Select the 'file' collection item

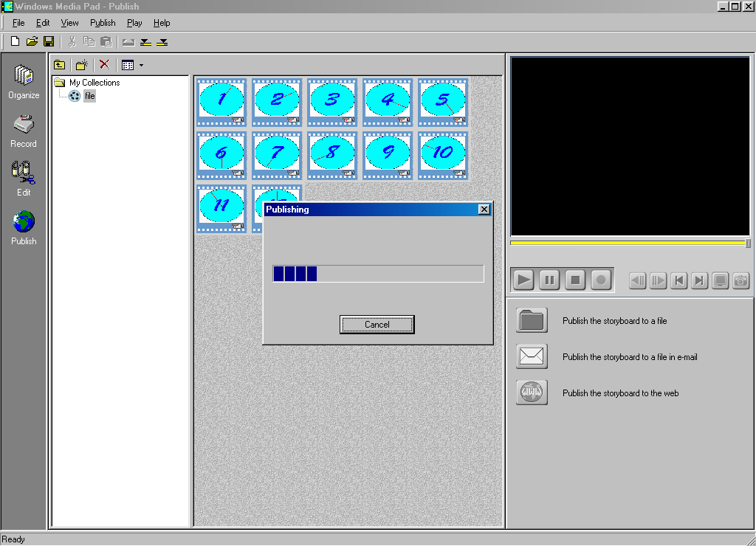click(89, 96)
